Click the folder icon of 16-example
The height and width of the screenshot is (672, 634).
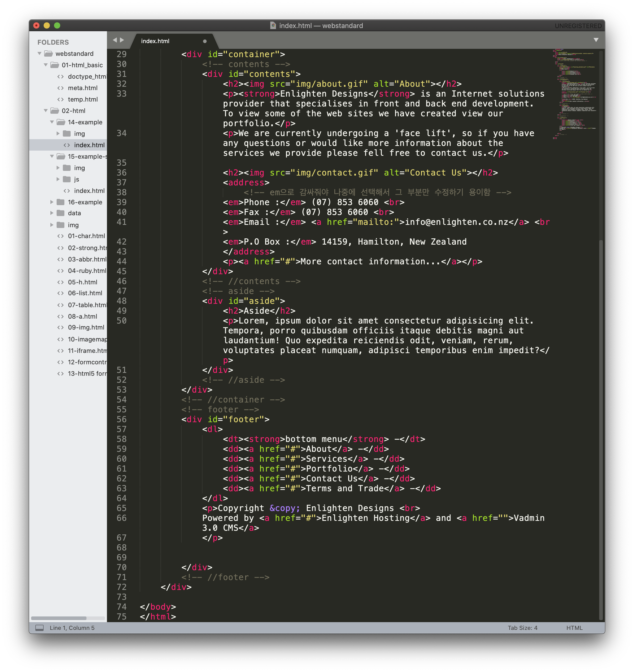(61, 202)
